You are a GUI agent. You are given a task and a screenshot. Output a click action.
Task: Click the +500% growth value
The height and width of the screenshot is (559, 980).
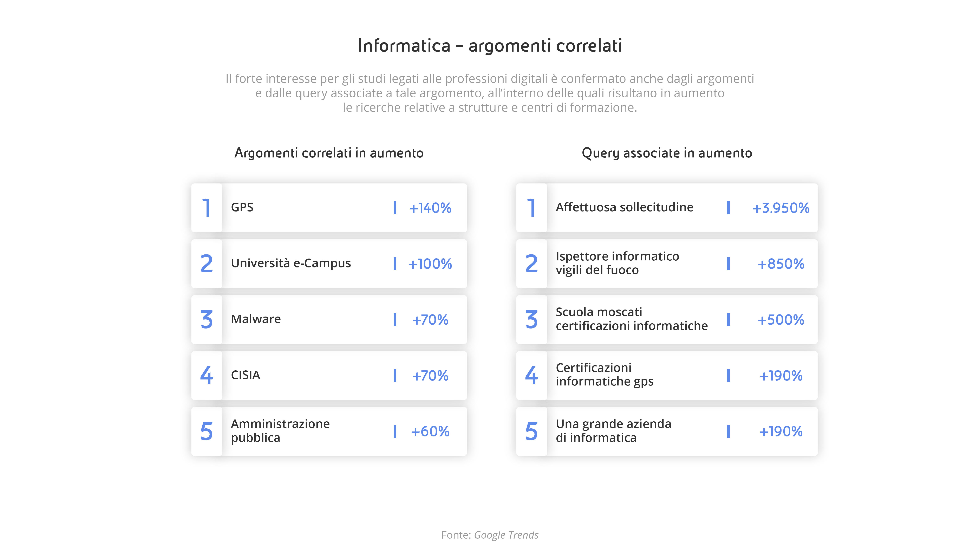[780, 320]
